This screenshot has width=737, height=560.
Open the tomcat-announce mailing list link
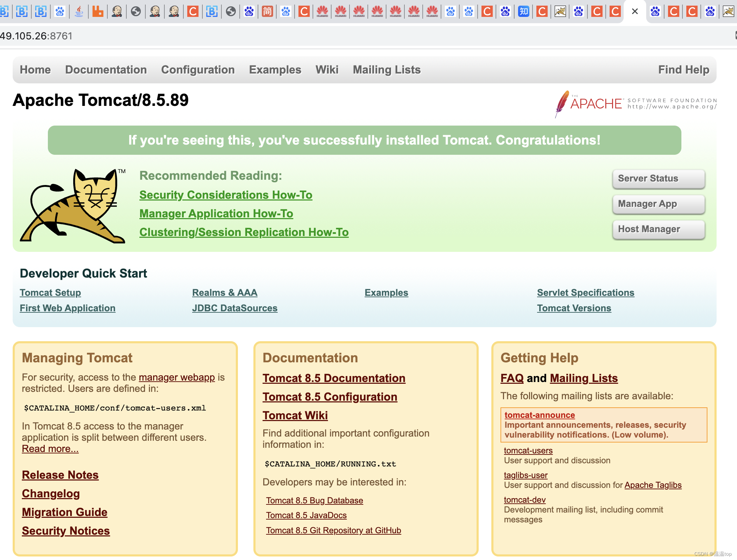coord(539,415)
